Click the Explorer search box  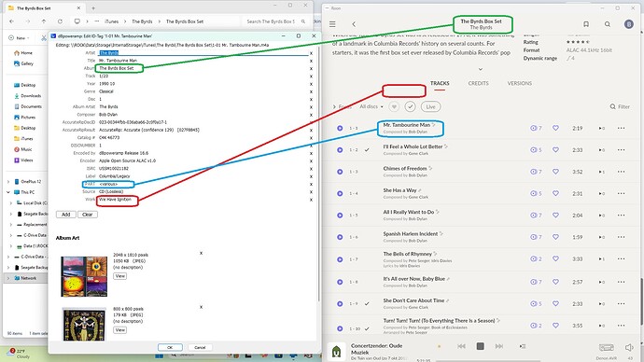(x=275, y=21)
